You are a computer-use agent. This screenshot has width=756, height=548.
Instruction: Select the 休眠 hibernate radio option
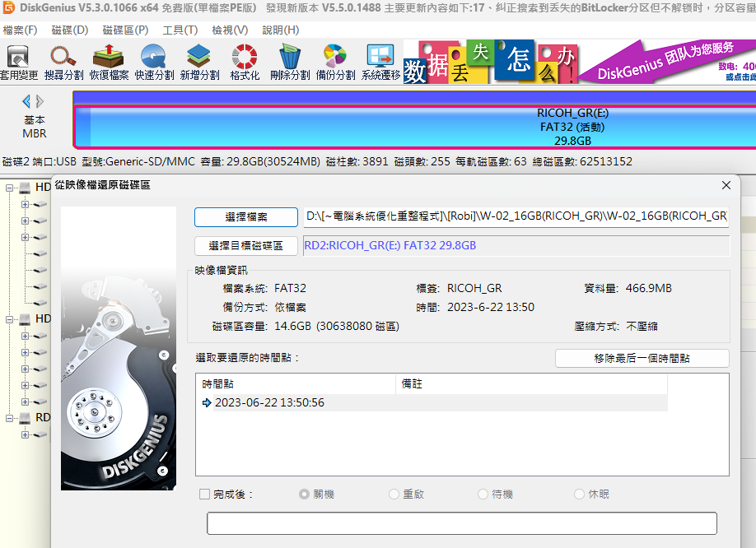(579, 494)
